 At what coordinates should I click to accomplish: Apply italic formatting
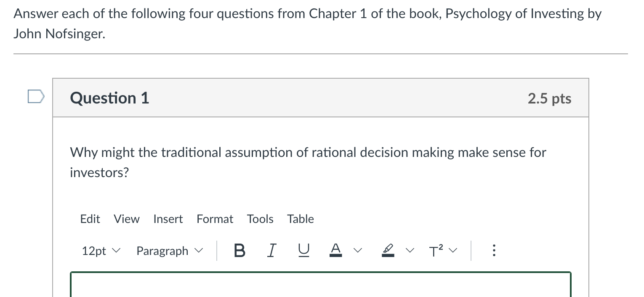coord(271,250)
